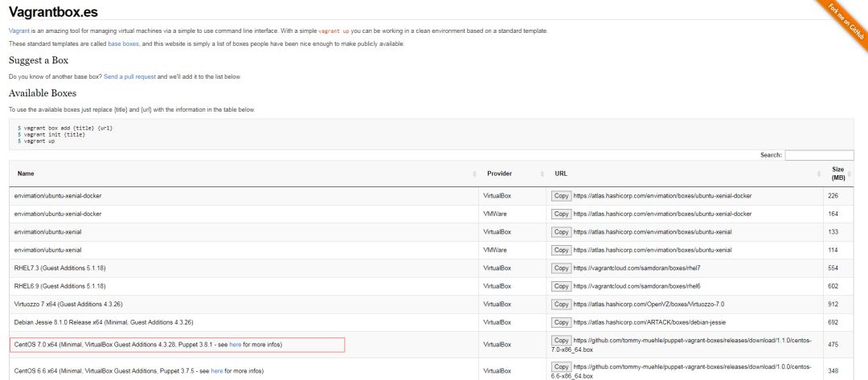Click the Vagrantbox.es page heading
Image resolution: width=868 pixels, height=380 pixels.
point(53,11)
